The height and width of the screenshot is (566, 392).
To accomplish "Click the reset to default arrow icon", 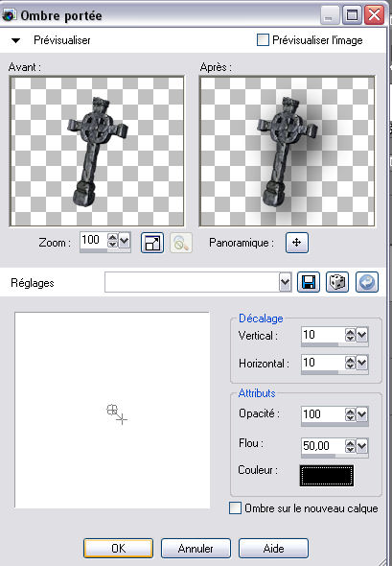I will coord(367,282).
